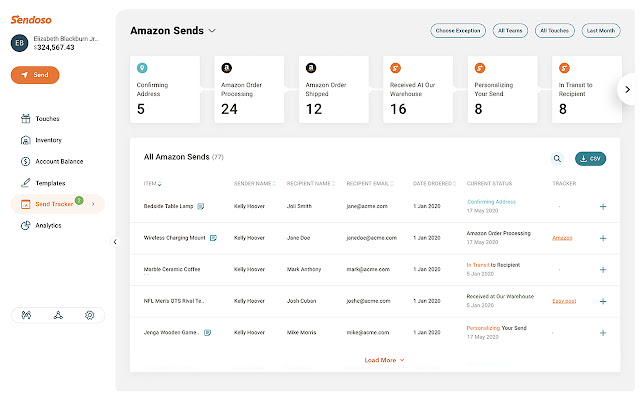
Task: Collapse the sidebar with the arrow handle
Action: click(114, 241)
